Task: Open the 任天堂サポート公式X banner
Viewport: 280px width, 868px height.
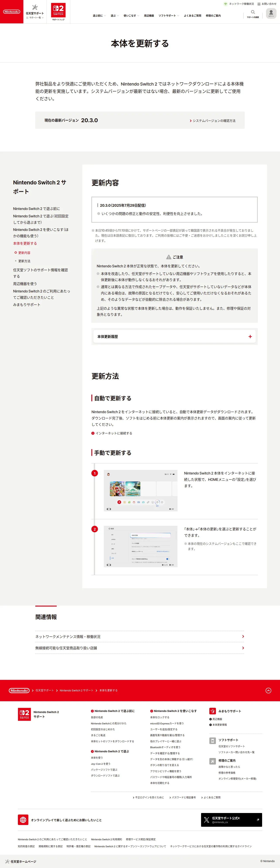Action: 232,820
